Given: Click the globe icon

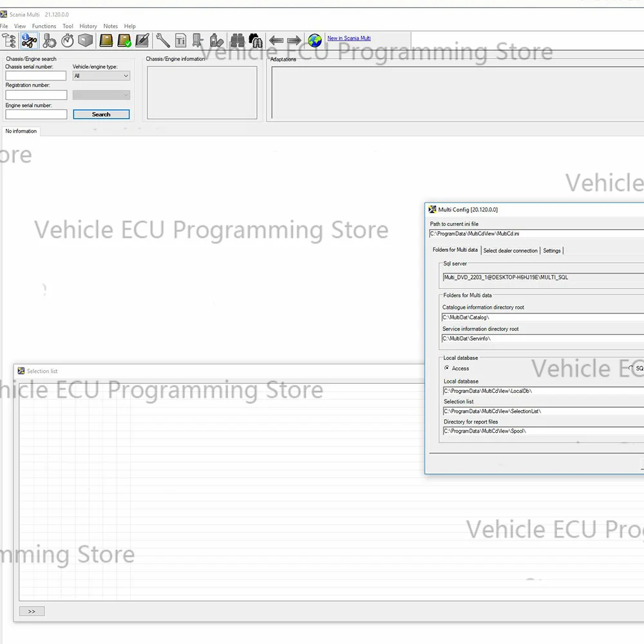Looking at the screenshot, I should [x=315, y=41].
